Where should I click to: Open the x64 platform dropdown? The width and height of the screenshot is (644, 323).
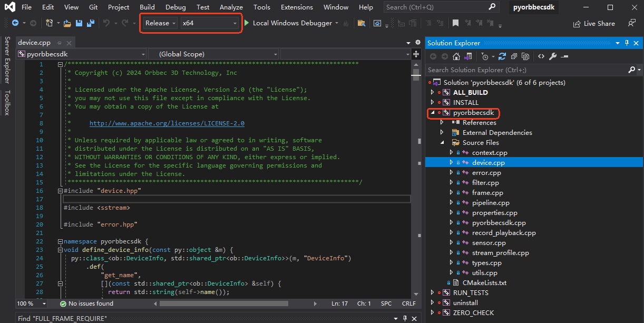[x=209, y=23]
